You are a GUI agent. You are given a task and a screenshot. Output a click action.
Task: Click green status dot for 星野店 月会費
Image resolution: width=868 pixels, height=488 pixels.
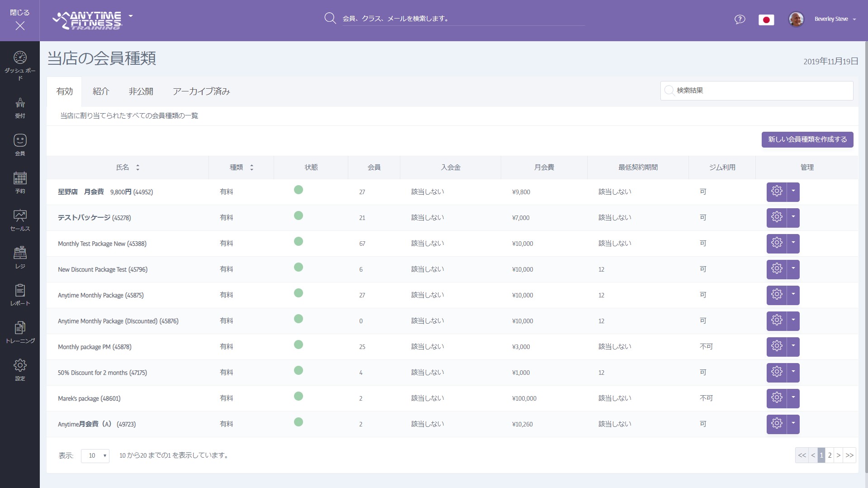pos(299,190)
